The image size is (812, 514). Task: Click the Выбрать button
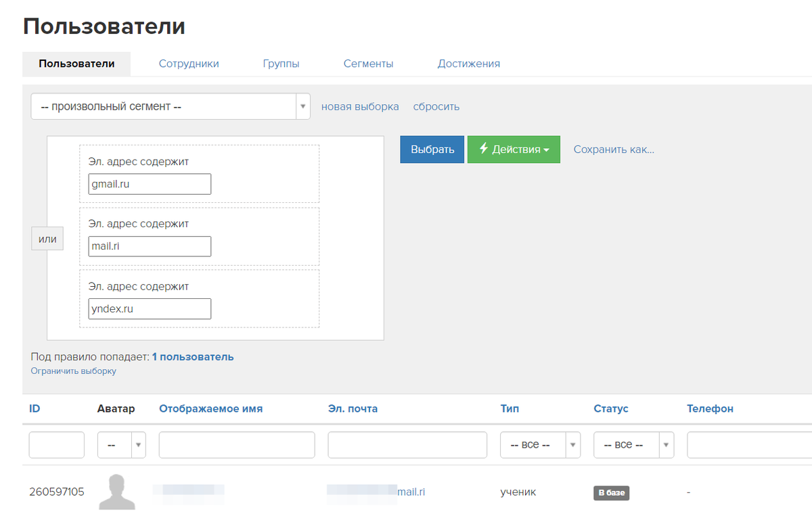(x=432, y=149)
